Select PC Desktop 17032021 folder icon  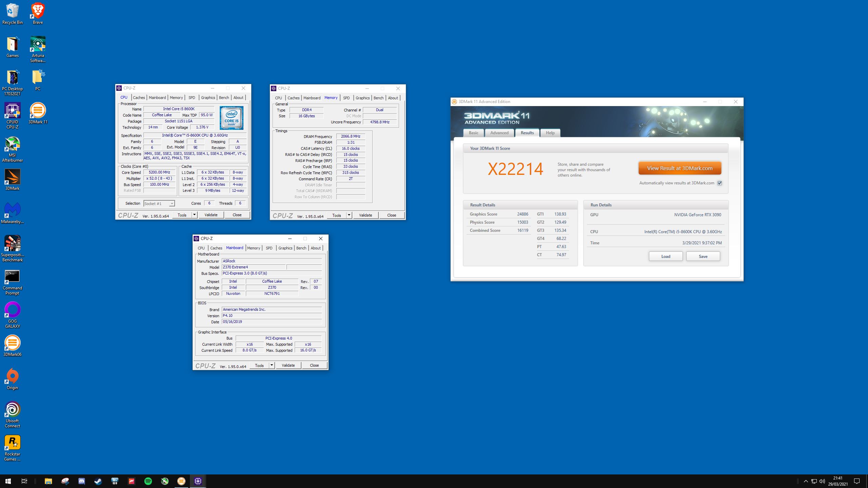click(13, 83)
